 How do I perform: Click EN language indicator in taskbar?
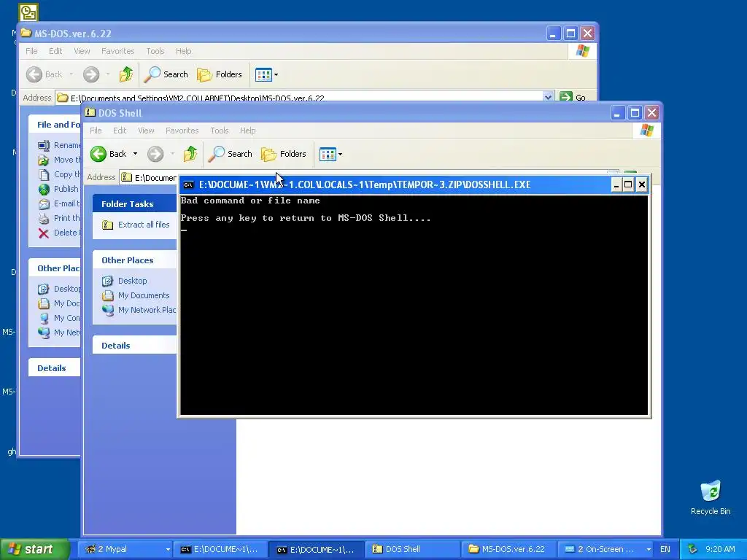coord(665,549)
